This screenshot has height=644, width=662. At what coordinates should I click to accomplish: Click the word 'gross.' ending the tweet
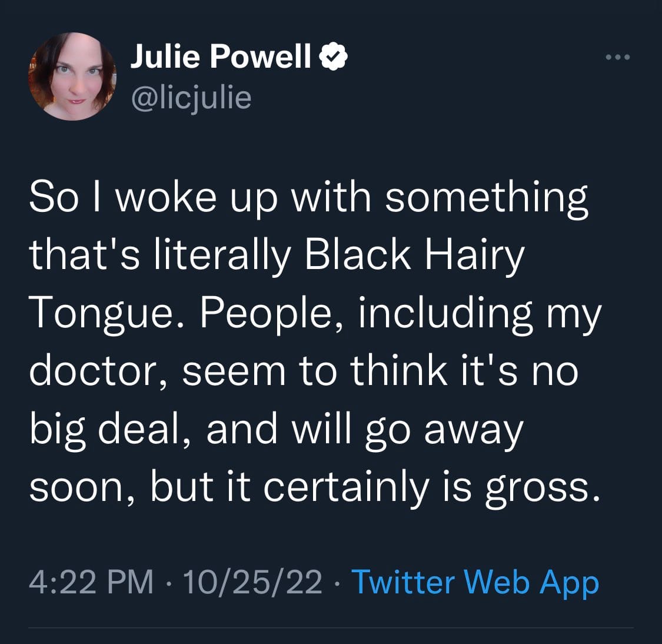[542, 489]
